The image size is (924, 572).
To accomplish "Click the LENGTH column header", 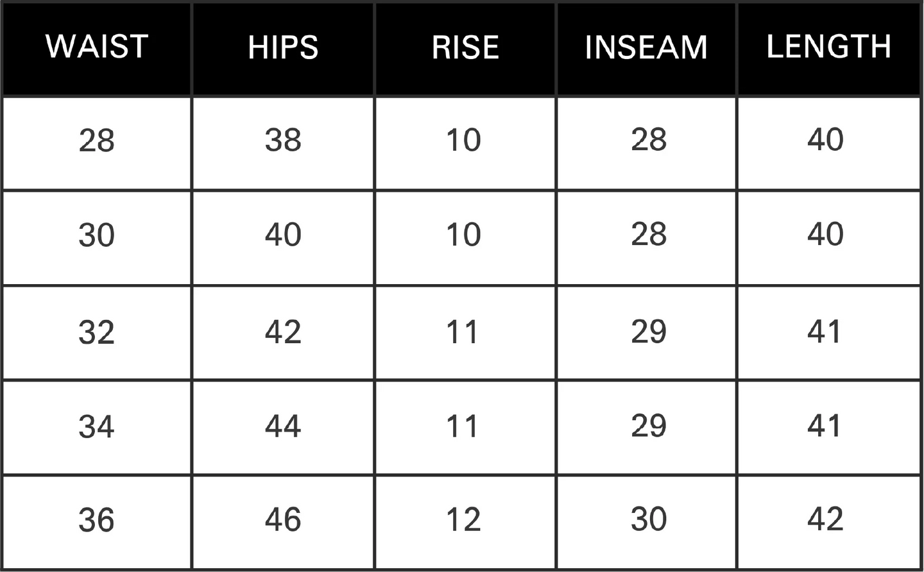I will [828, 47].
